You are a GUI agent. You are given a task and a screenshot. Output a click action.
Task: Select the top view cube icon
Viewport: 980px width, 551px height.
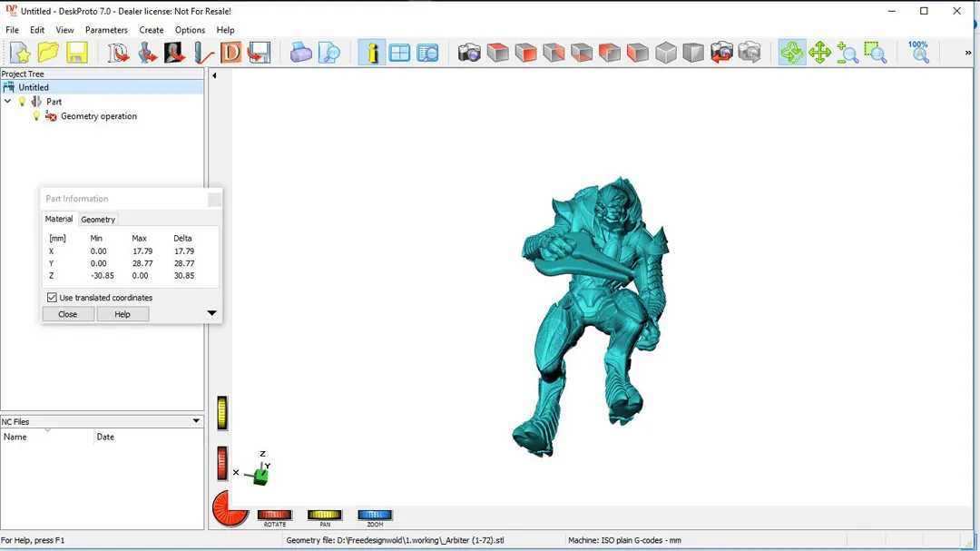(x=497, y=53)
